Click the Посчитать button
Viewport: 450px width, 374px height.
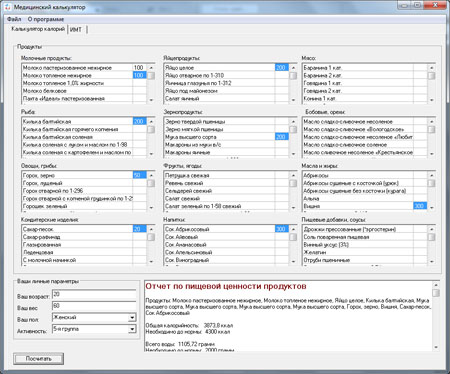[39, 359]
